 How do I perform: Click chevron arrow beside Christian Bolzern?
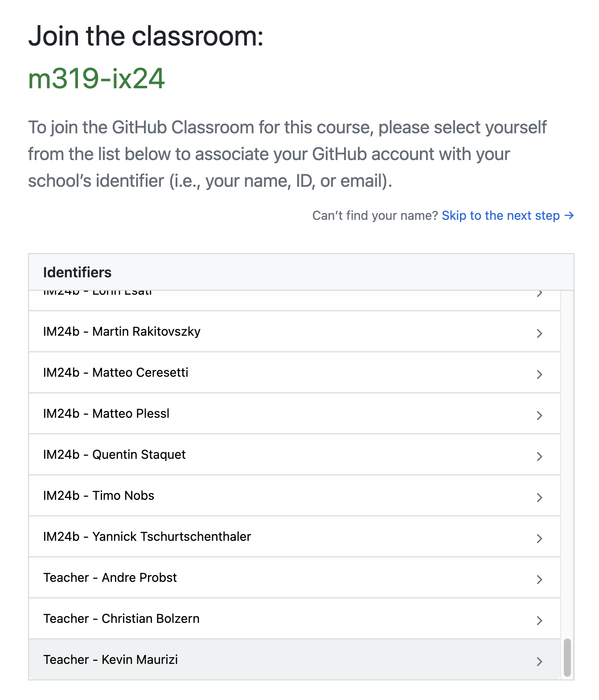[539, 621]
